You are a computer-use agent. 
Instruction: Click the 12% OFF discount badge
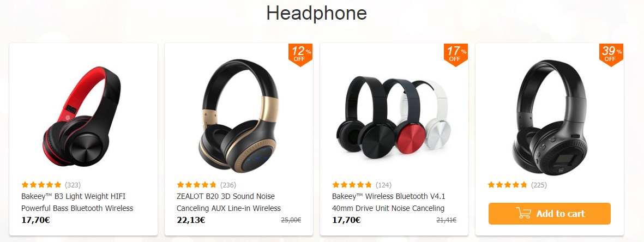[300, 55]
